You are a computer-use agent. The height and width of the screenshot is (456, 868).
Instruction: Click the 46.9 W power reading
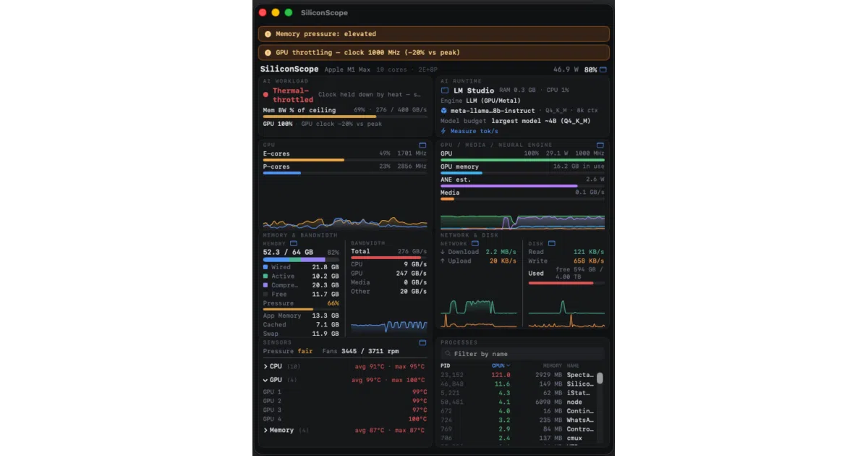(566, 69)
